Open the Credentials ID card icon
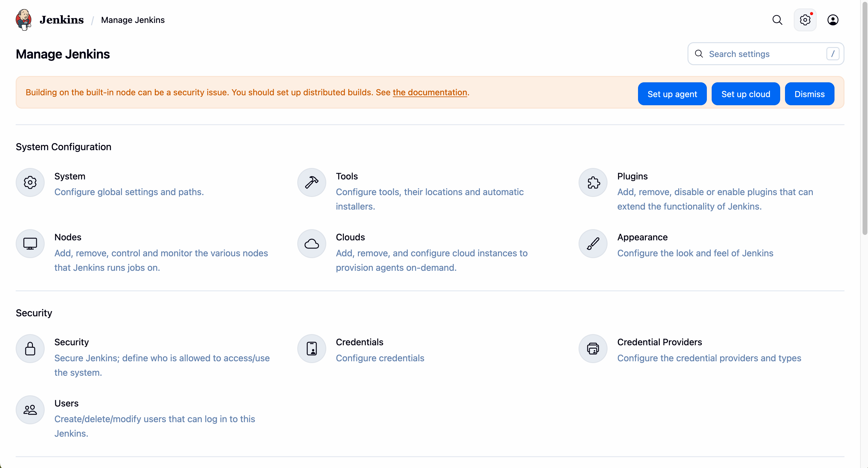Image resolution: width=868 pixels, height=468 pixels. (x=311, y=349)
